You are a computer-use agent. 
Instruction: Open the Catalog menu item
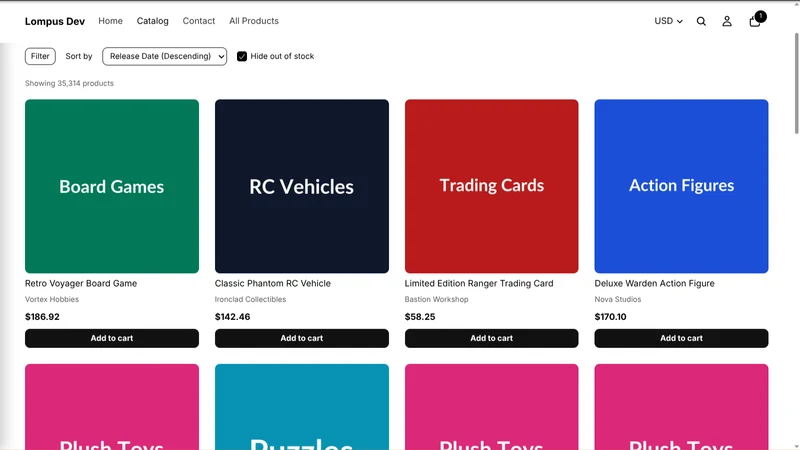pos(152,21)
